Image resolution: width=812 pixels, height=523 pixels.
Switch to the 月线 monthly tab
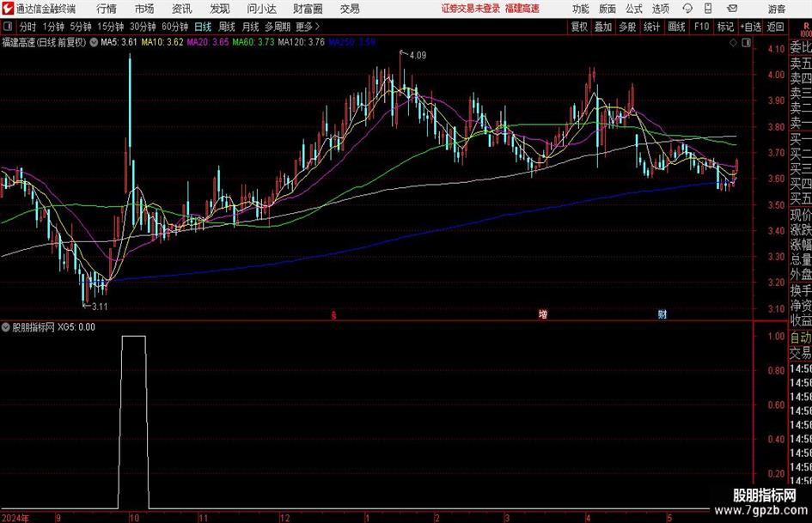[251, 27]
